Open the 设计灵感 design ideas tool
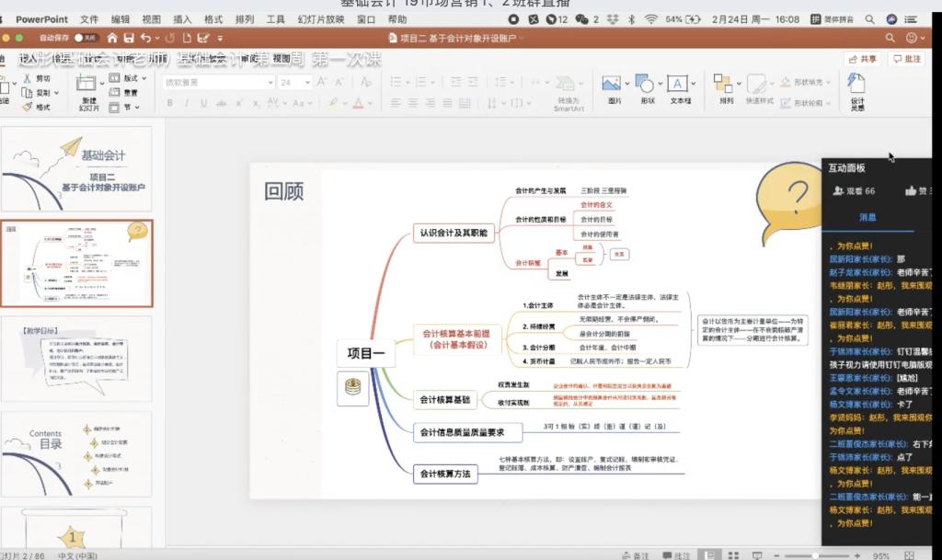 coord(856,90)
